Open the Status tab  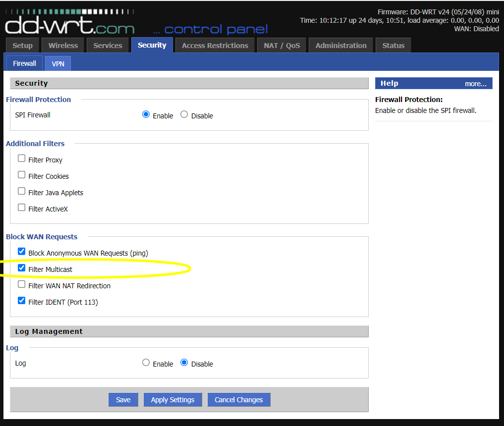393,46
